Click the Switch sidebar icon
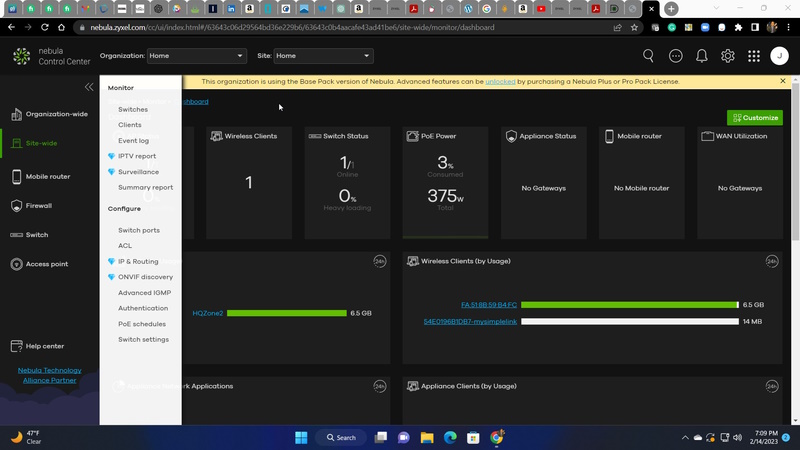The width and height of the screenshot is (800, 450). (x=16, y=235)
